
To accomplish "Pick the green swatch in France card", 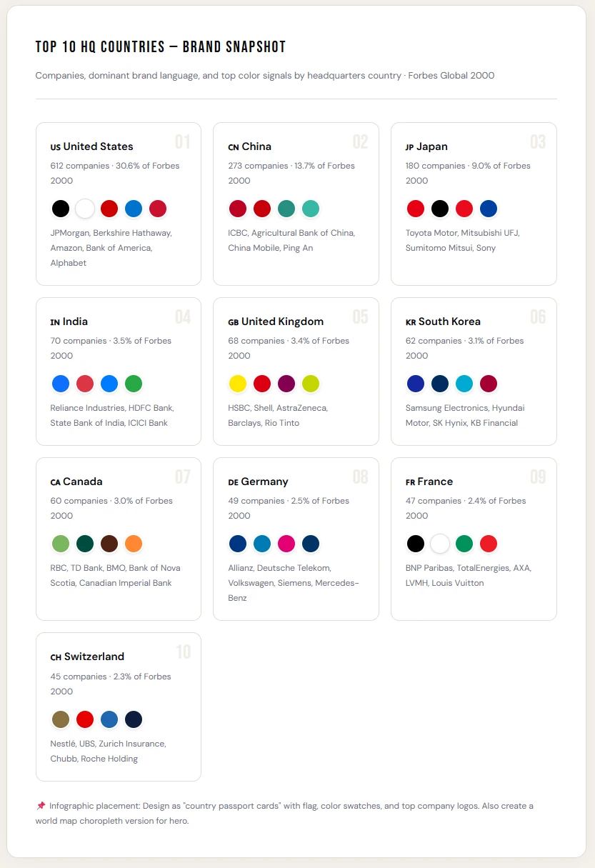I will point(464,544).
